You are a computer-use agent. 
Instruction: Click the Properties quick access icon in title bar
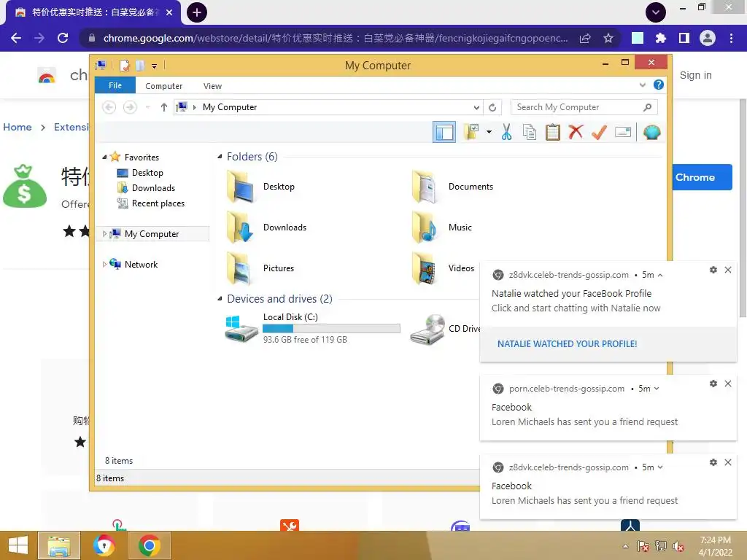pos(124,65)
